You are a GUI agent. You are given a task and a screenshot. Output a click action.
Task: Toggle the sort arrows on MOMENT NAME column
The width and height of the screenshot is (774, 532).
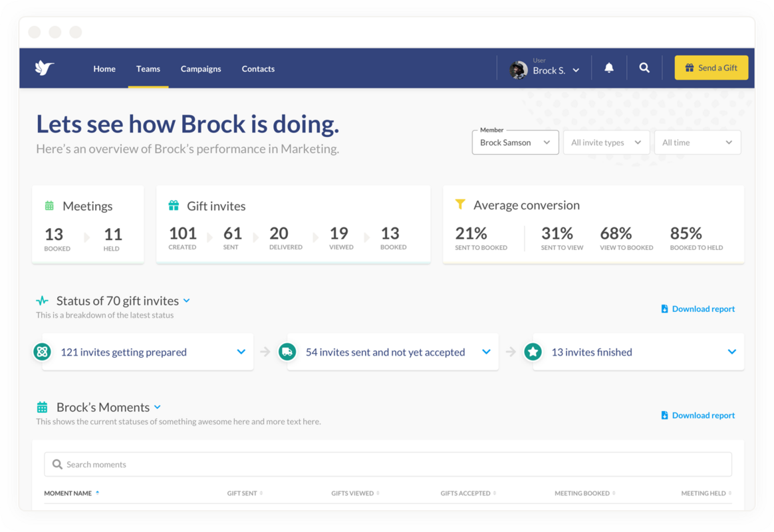point(97,493)
